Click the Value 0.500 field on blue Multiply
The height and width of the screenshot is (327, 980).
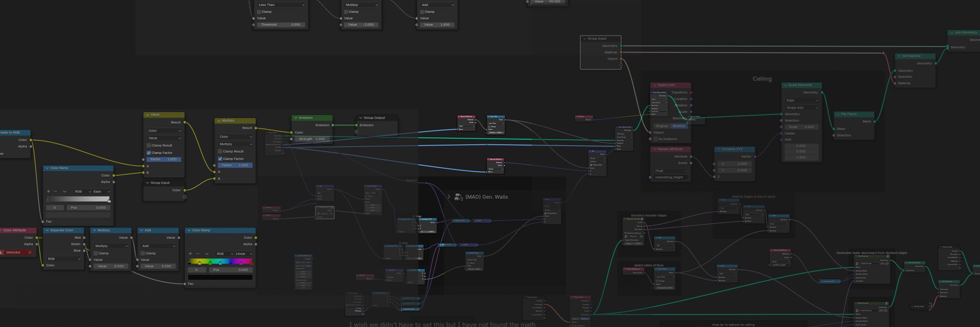tap(111, 267)
